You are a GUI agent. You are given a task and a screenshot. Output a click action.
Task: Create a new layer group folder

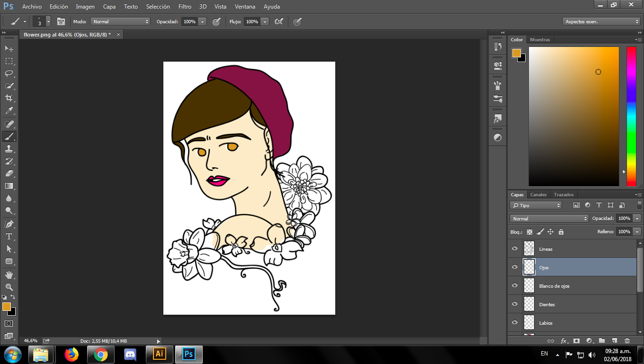click(602, 340)
